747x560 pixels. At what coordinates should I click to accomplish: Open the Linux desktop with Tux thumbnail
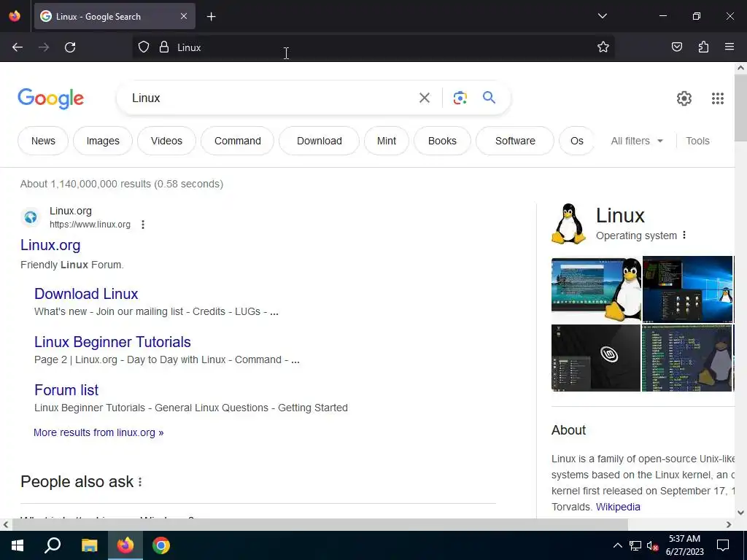[596, 289]
